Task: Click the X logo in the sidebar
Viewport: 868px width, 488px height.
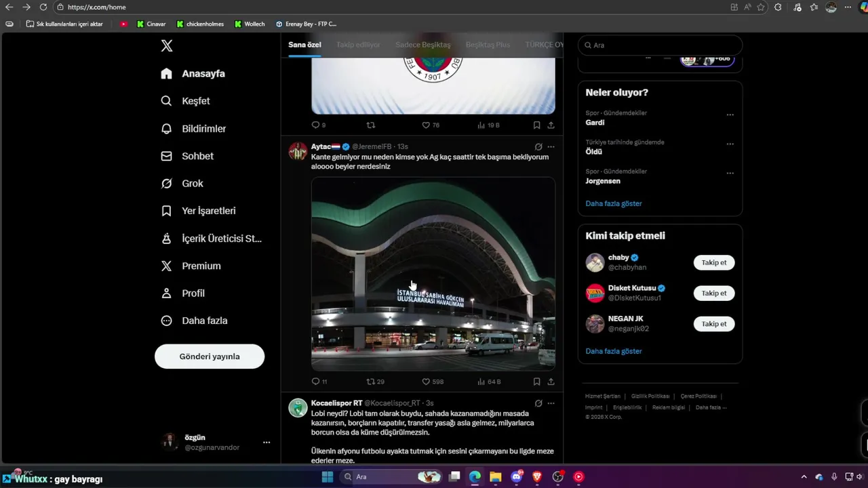Action: pos(167,46)
